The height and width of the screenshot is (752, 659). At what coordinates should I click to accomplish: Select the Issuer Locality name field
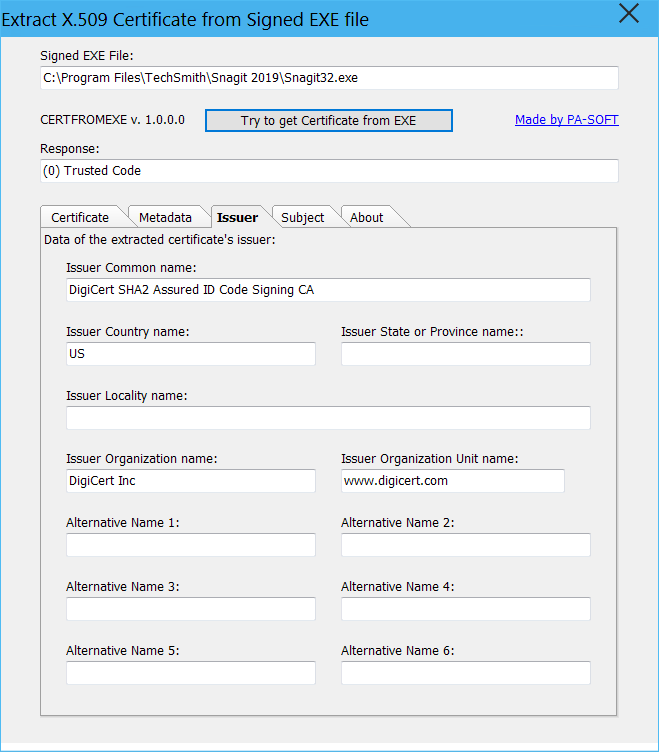(328, 418)
